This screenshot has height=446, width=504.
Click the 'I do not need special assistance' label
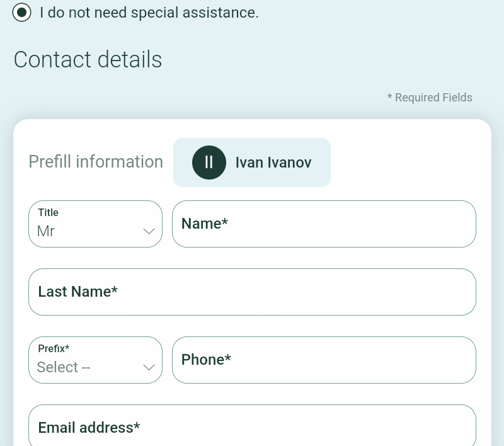(x=149, y=13)
